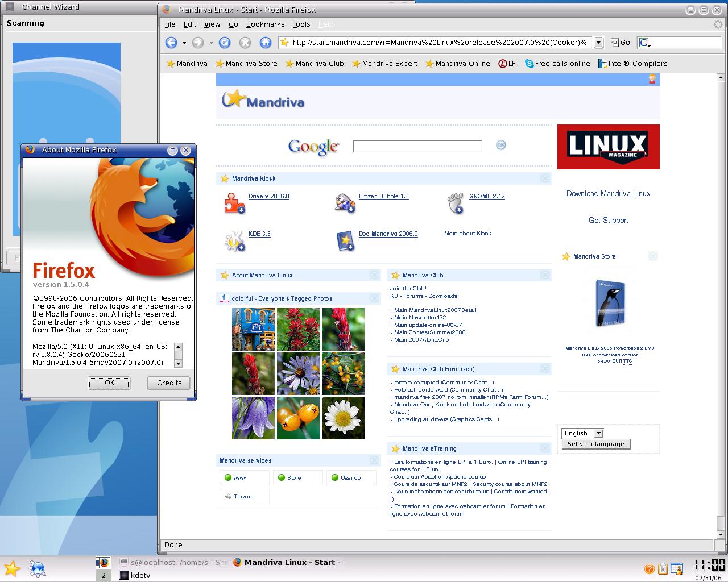Open the File menu
The width and height of the screenshot is (728, 582).
tap(170, 24)
